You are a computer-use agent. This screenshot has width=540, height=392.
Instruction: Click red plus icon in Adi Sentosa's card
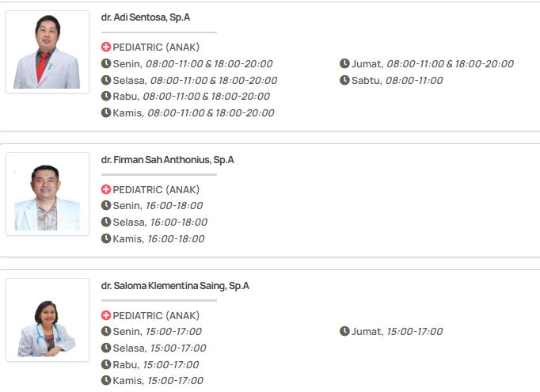106,48
